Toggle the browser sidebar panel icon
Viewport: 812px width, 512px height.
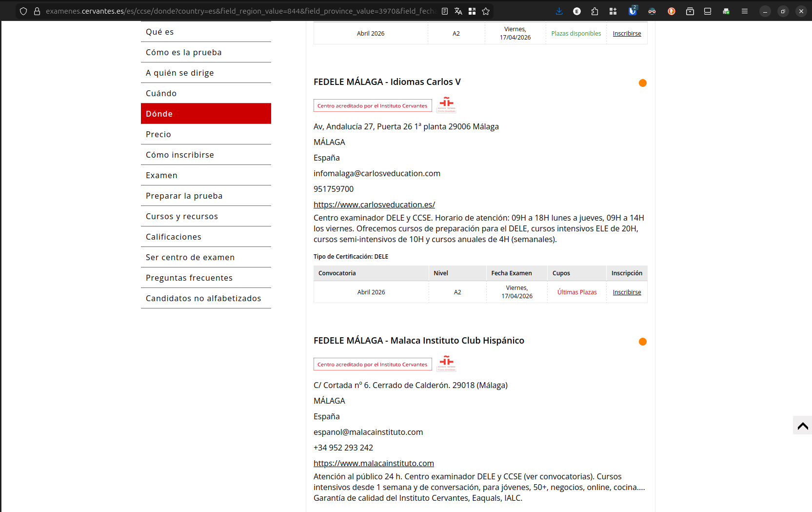(708, 11)
